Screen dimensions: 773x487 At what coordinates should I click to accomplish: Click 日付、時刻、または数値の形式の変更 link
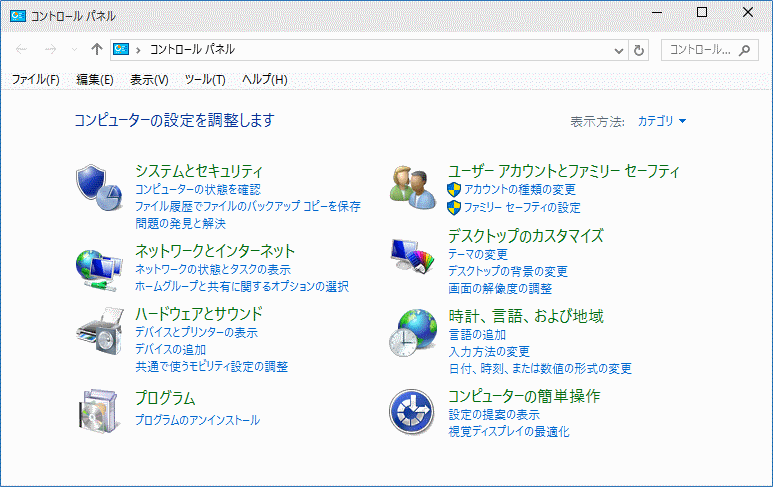coord(540,369)
